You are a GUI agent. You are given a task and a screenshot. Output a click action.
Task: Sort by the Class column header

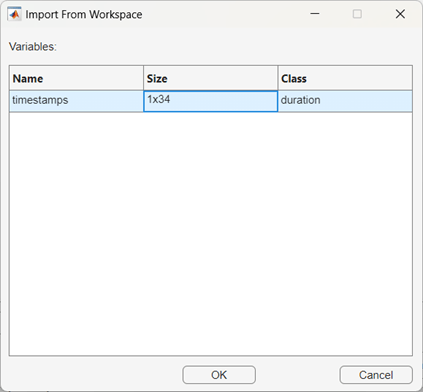coord(345,78)
